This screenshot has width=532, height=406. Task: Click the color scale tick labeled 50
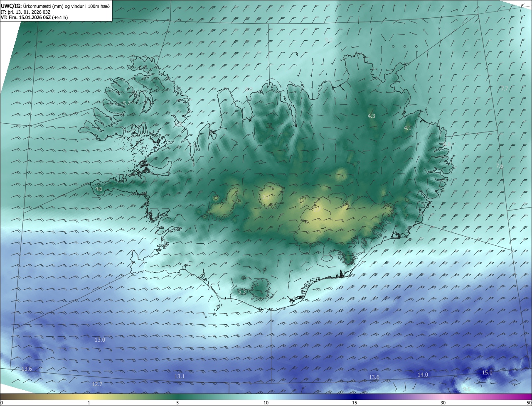pyautogui.click(x=529, y=403)
